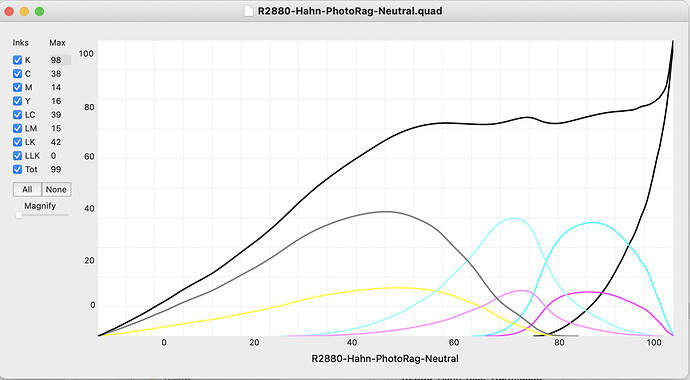Toggle the LK ink checkbox
The height and width of the screenshot is (380, 690).
point(18,142)
